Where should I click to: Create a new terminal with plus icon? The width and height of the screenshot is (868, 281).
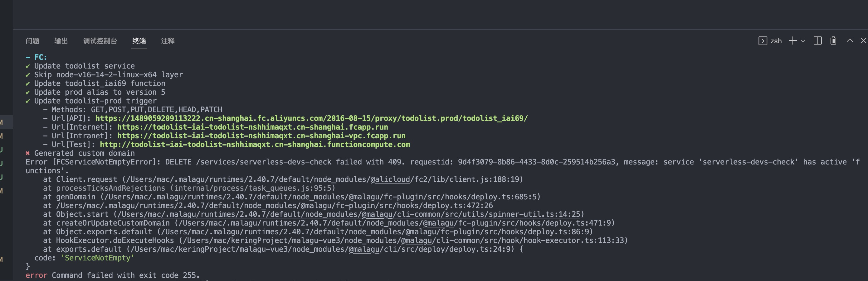792,41
